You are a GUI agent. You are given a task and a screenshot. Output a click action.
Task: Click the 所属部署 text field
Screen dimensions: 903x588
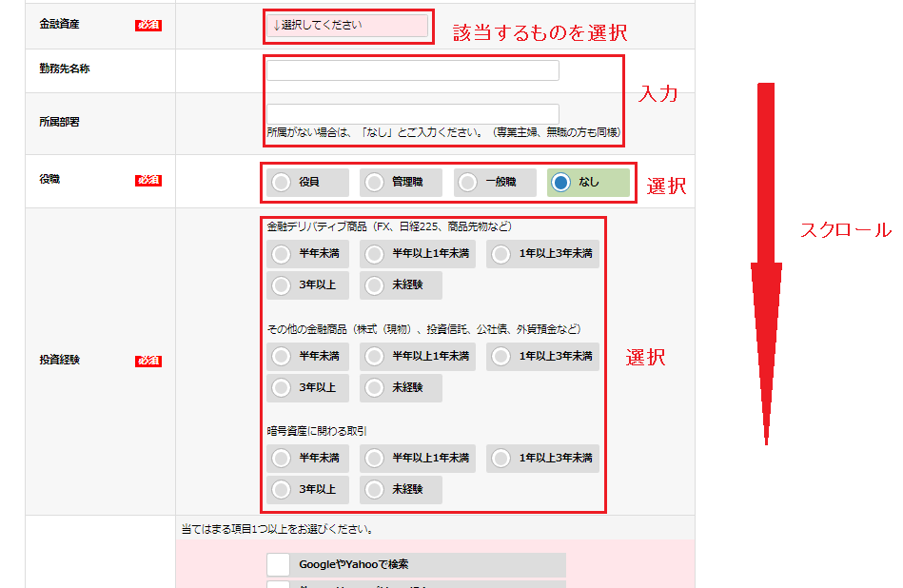coord(412,114)
